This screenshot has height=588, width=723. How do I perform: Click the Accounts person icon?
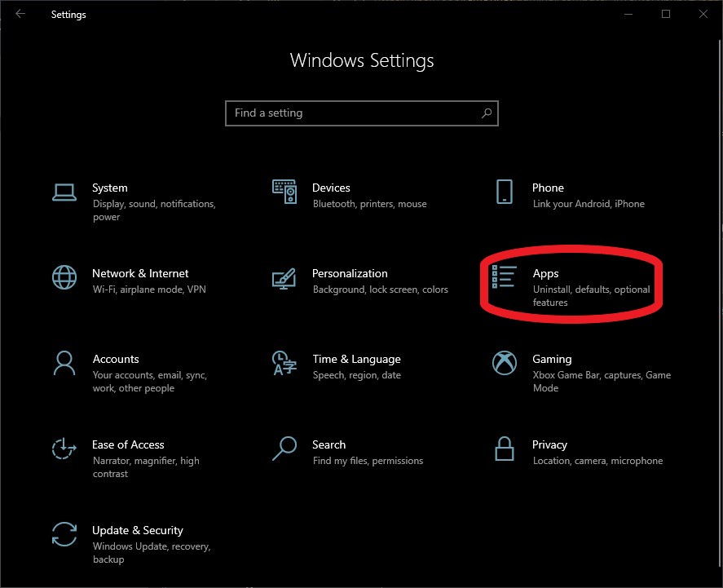pos(64,363)
